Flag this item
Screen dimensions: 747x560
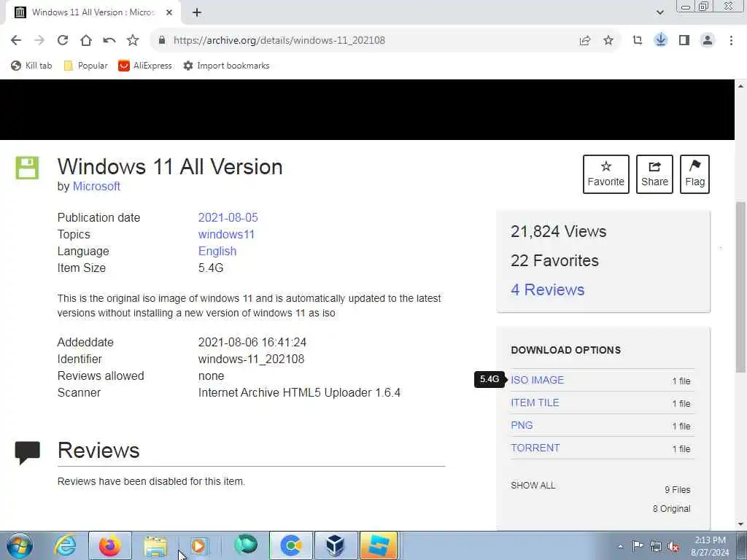694,174
